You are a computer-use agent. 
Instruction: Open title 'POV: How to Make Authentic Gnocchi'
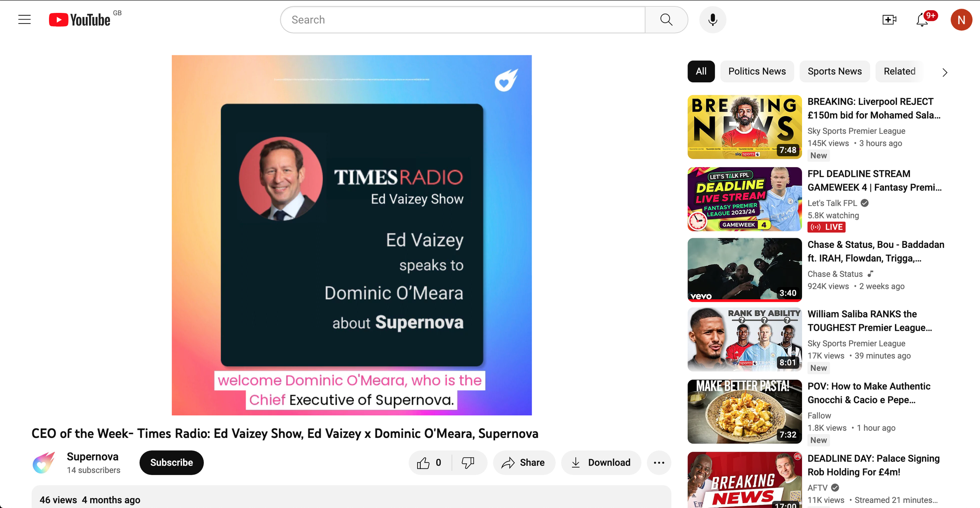click(869, 393)
